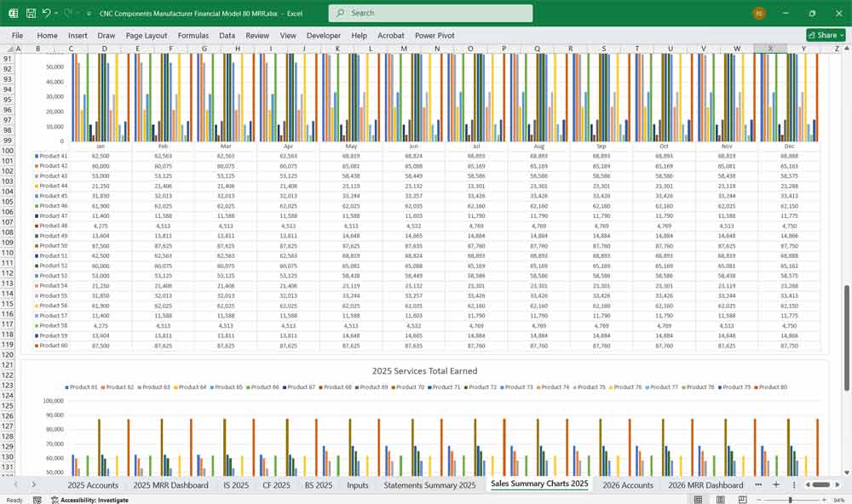Switch to the 2026 Accounts sheet
Image resolution: width=852 pixels, height=504 pixels.
pyautogui.click(x=628, y=485)
